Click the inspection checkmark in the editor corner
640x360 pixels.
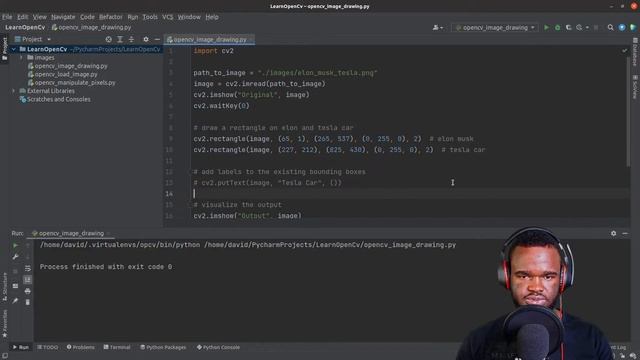tap(624, 51)
